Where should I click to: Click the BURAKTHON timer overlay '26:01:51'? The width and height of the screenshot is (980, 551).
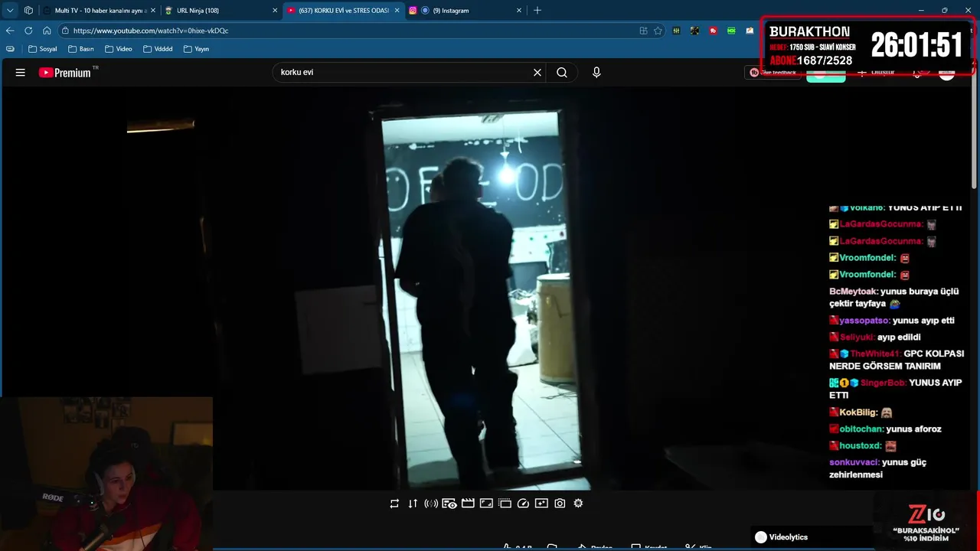[916, 46]
